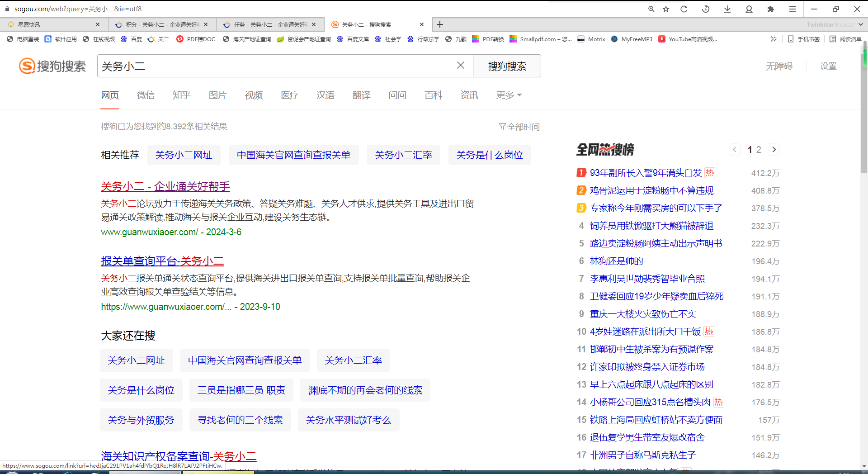Select the 百科 search category
Viewport: 868px width, 474px height.
click(433, 95)
